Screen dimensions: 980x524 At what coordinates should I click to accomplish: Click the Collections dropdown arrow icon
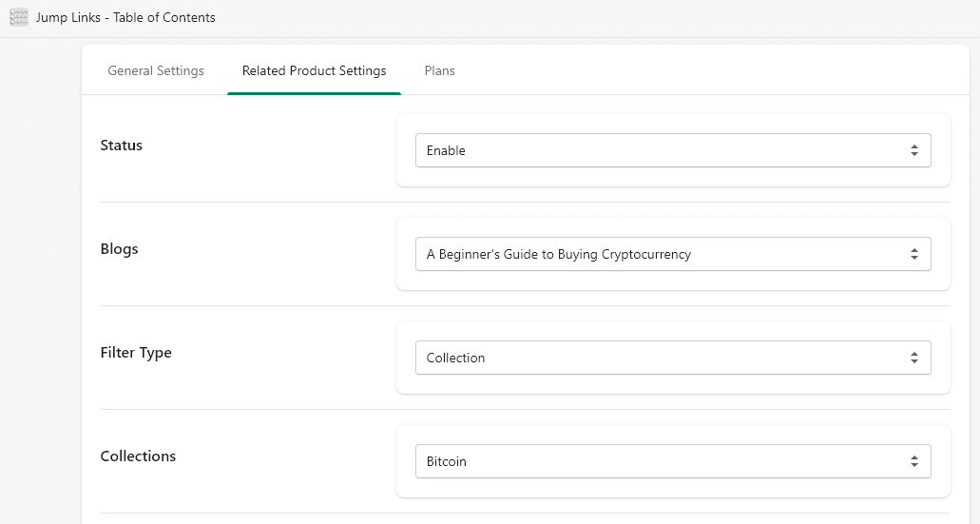click(x=914, y=462)
